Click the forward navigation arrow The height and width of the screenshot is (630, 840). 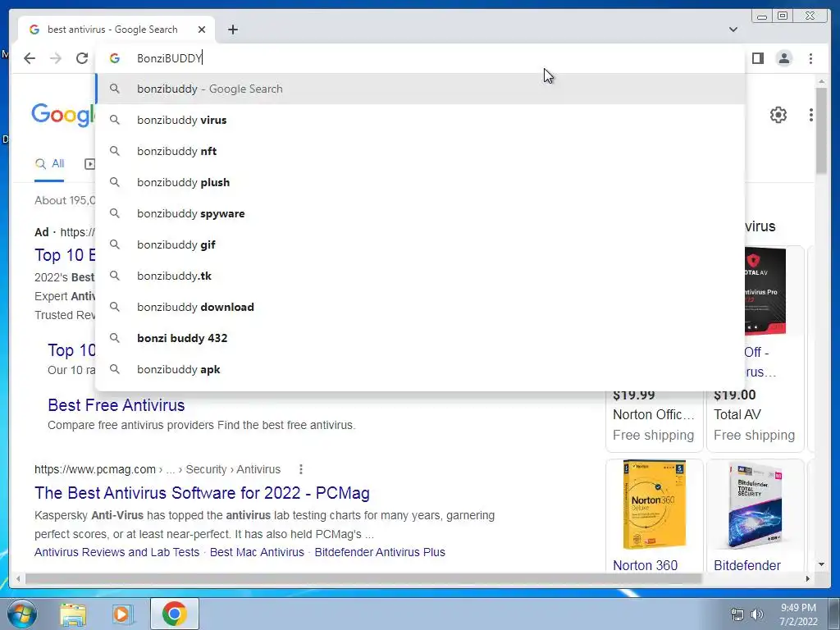click(56, 58)
